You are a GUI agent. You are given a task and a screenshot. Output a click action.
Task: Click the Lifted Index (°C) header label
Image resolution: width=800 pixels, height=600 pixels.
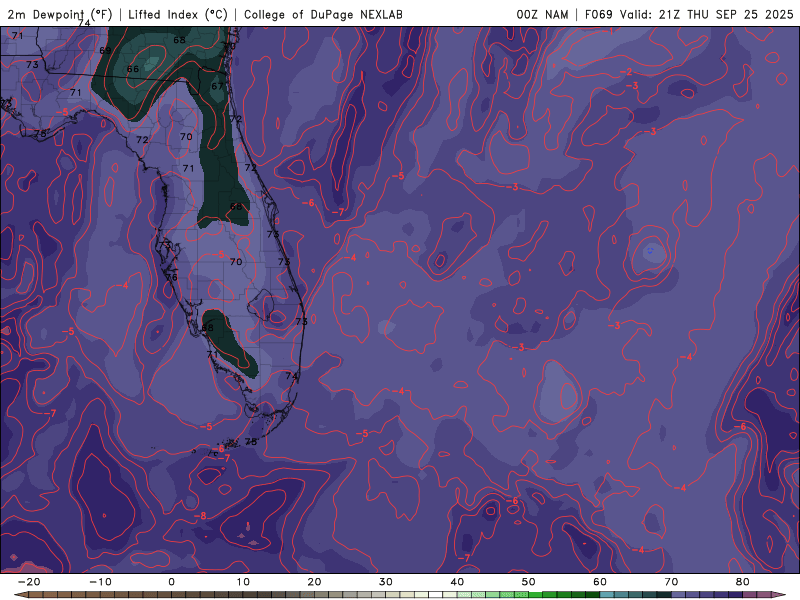coord(177,15)
